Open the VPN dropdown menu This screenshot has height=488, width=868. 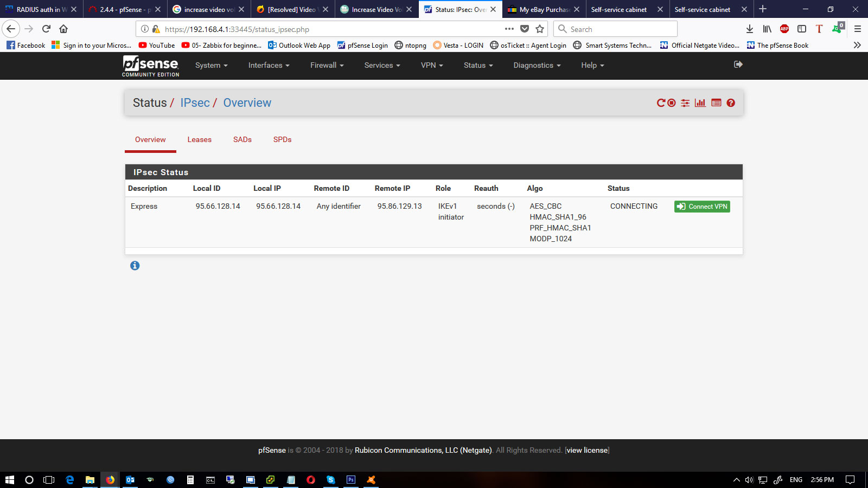coord(432,65)
